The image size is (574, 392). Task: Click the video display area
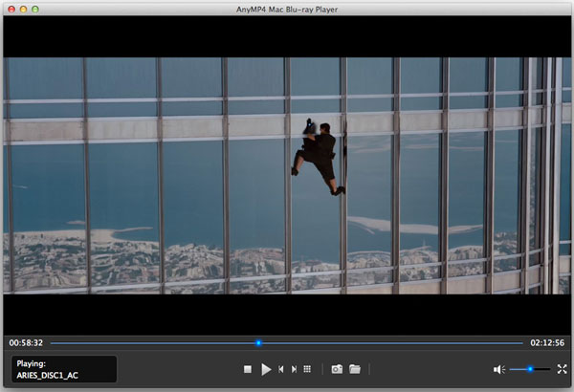pos(287,175)
